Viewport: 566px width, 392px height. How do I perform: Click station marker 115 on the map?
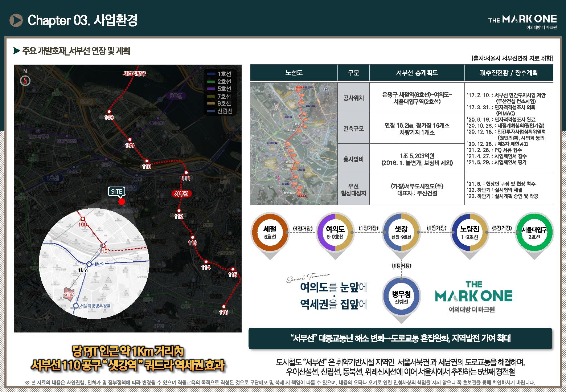(233, 269)
